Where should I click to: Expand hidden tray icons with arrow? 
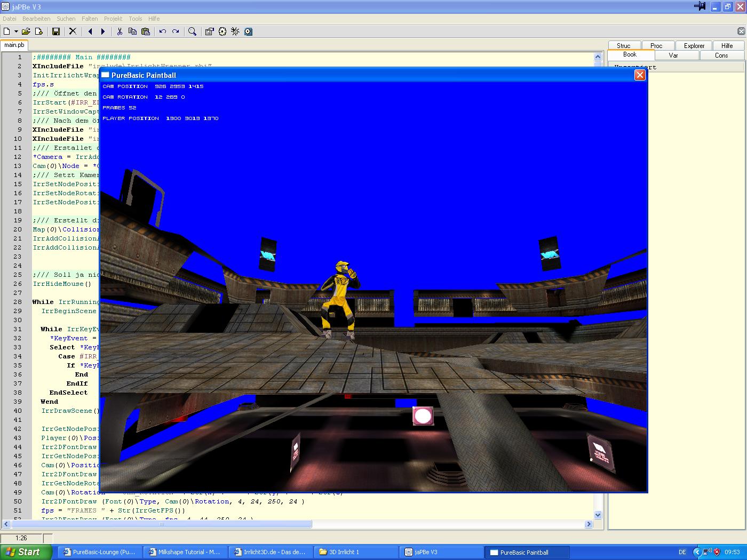pyautogui.click(x=697, y=552)
